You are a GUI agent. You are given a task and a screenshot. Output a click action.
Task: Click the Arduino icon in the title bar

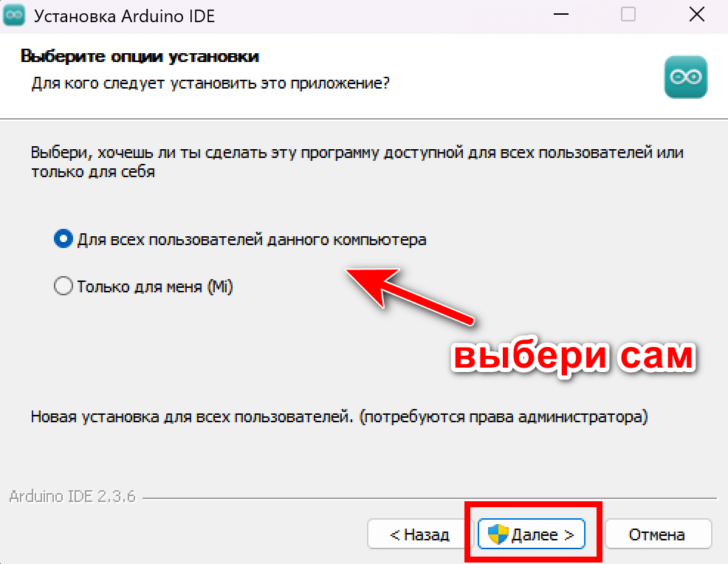15,14
